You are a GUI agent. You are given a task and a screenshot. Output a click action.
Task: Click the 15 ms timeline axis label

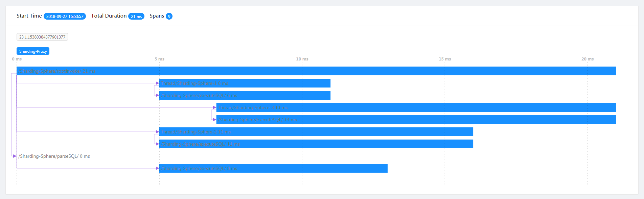click(x=445, y=59)
